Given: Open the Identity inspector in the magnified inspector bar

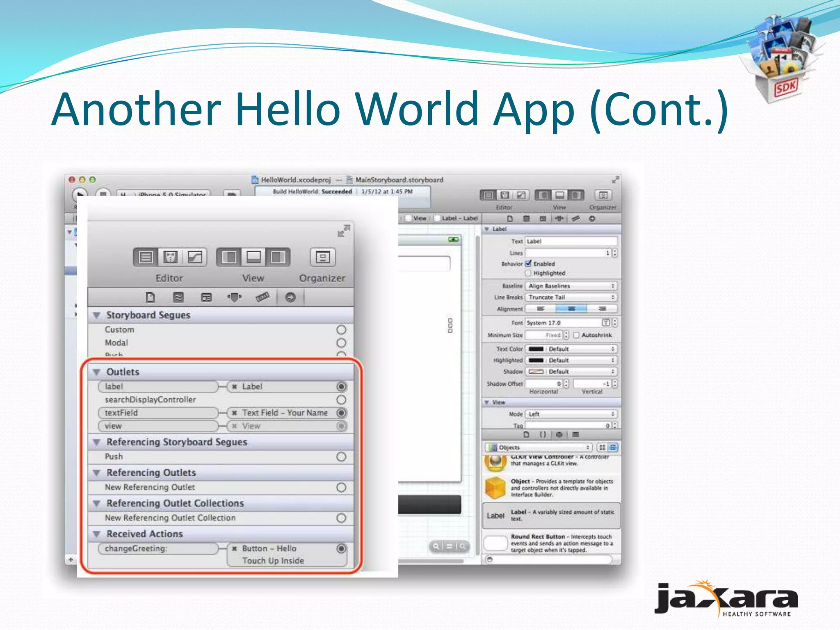Looking at the screenshot, I should [206, 297].
